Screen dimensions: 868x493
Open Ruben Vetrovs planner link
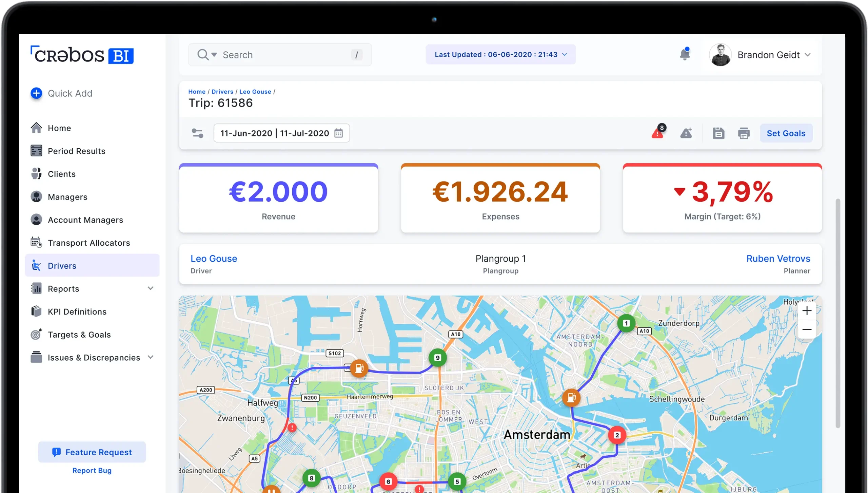(778, 259)
